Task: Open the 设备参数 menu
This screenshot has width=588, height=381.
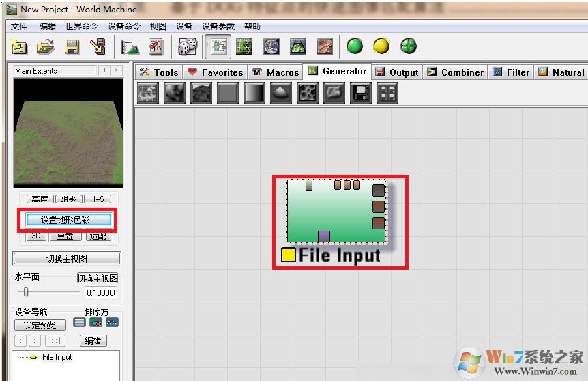Action: (x=218, y=27)
